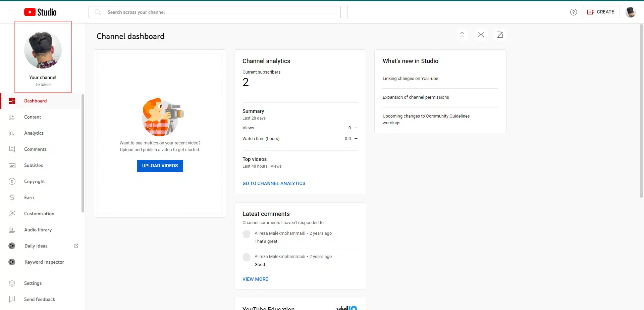644x310 pixels.
Task: Click the Your channel profile thumbnail
Action: (43, 50)
